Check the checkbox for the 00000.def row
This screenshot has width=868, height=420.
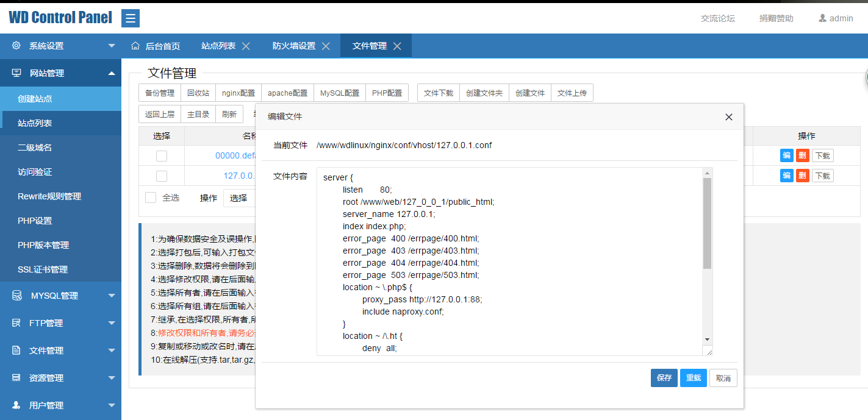pyautogui.click(x=162, y=155)
